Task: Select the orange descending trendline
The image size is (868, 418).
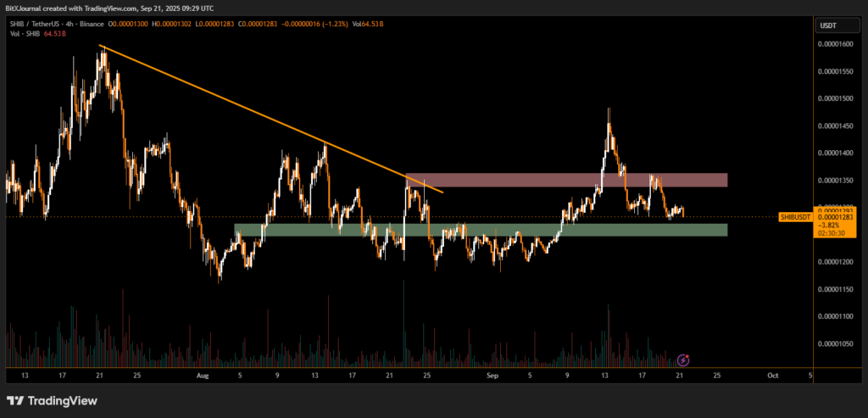Action: [x=271, y=119]
